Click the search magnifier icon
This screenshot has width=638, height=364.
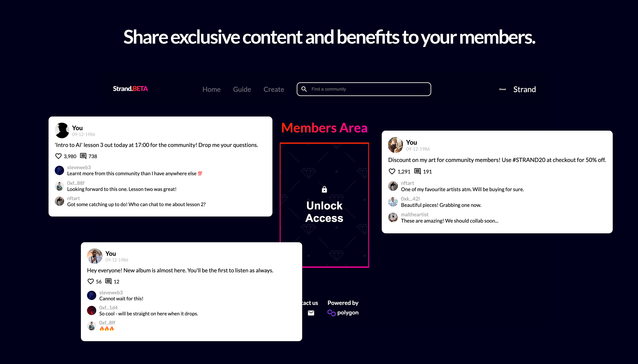coord(304,89)
